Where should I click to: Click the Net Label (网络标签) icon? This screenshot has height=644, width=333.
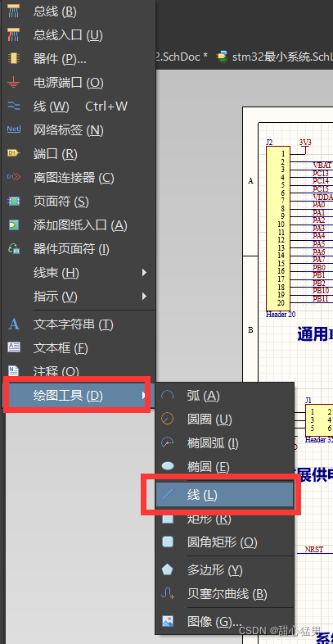(14, 130)
